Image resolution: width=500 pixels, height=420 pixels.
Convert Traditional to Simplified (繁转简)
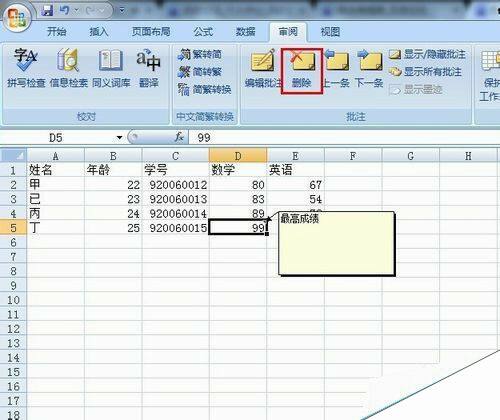200,54
